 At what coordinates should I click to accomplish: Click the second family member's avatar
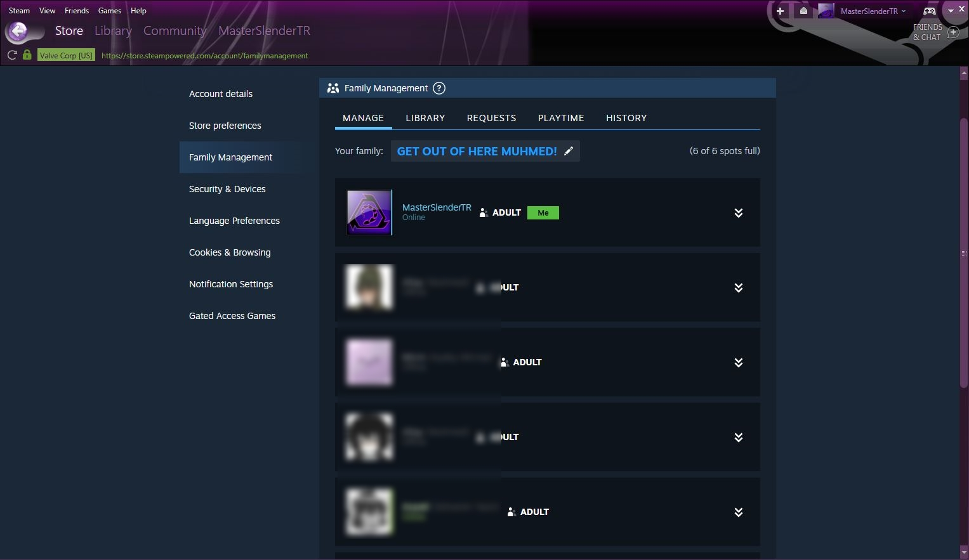[369, 287]
